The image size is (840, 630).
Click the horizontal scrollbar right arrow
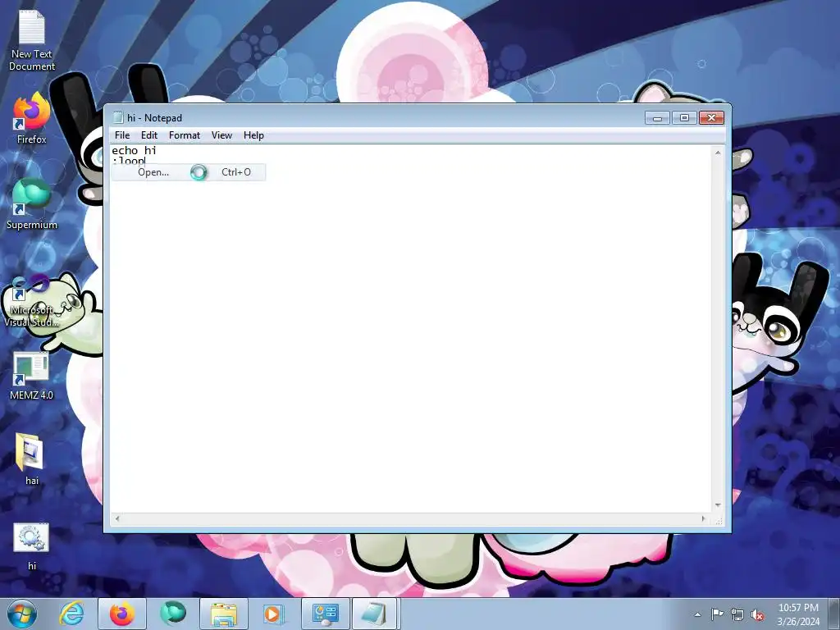703,518
